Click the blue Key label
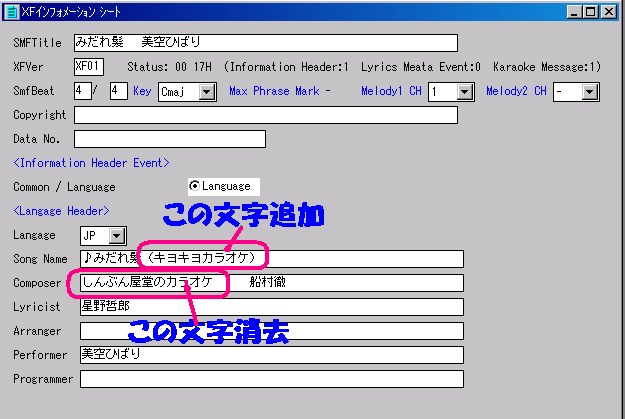The image size is (625, 419). pos(142,91)
